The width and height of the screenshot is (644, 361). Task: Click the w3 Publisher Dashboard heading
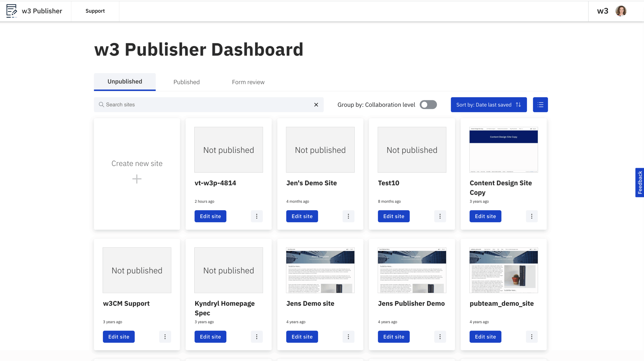(x=199, y=50)
